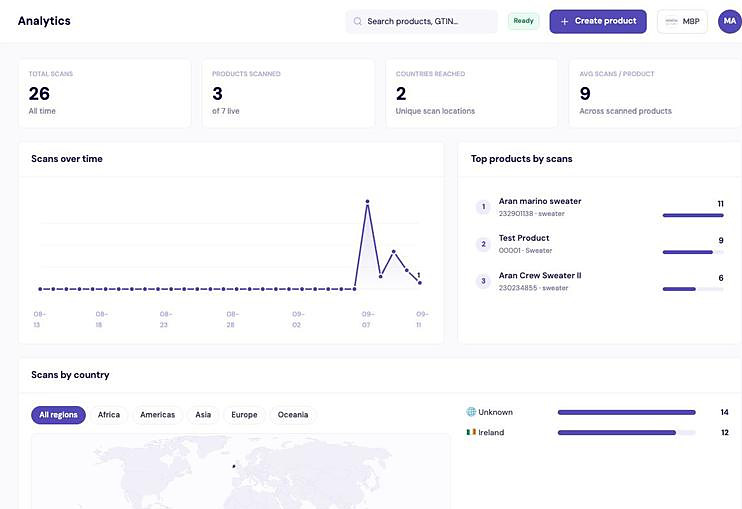Click the count 12 beside Ireland
The image size is (742, 509).
click(724, 432)
